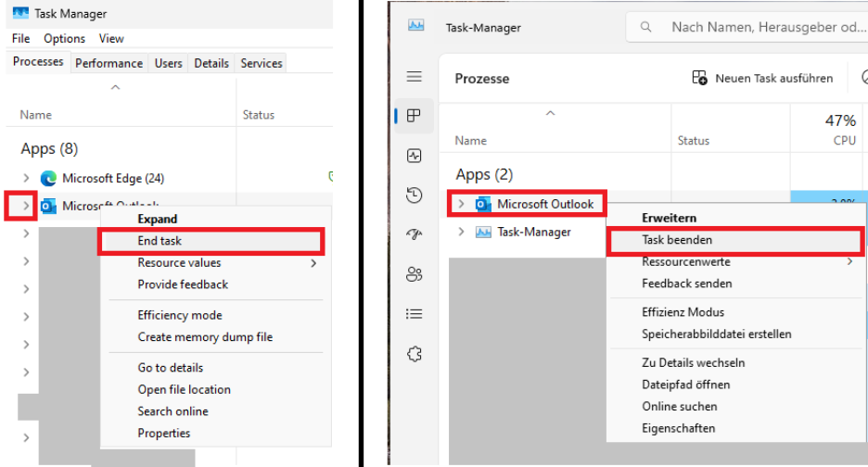Collapse sort arrow above German Name column
The height and width of the screenshot is (467, 868).
(550, 113)
